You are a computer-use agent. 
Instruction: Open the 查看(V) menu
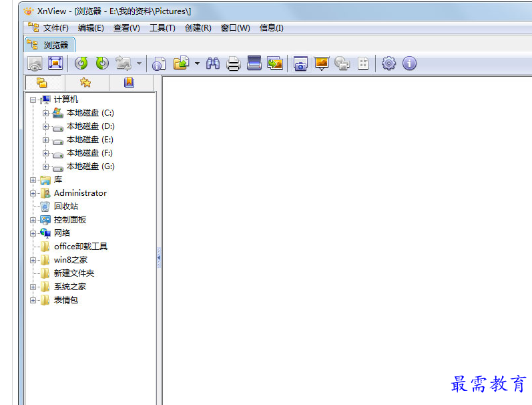pyautogui.click(x=127, y=28)
